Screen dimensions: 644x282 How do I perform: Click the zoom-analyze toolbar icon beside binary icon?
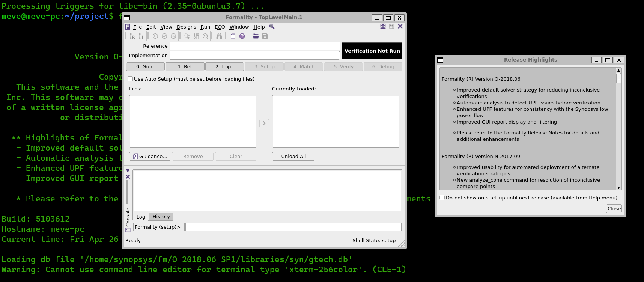[x=205, y=36]
